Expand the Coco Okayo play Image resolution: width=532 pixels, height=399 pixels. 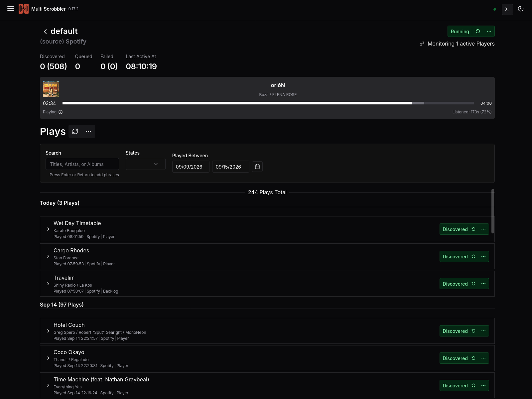(x=48, y=358)
